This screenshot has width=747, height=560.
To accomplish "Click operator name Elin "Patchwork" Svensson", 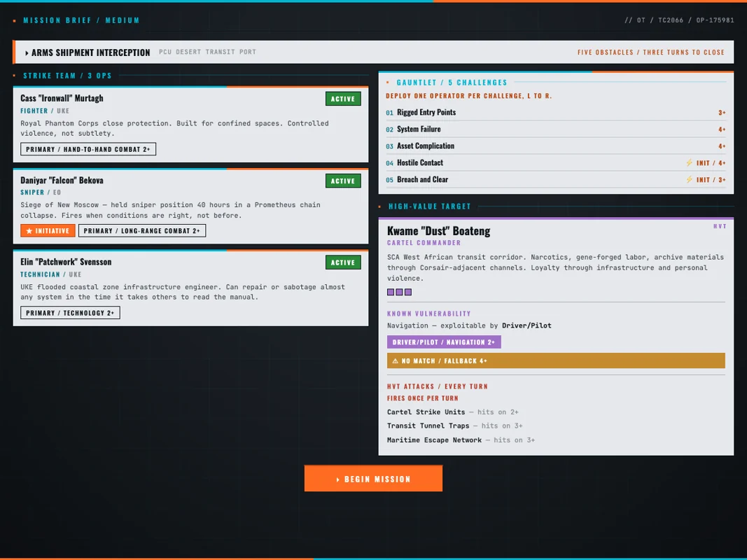I will click(66, 262).
